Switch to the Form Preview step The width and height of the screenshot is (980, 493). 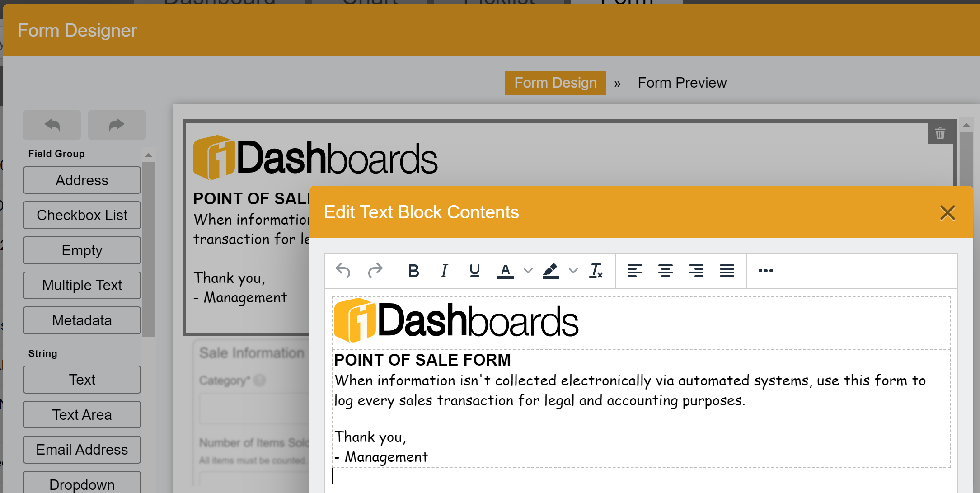point(682,83)
